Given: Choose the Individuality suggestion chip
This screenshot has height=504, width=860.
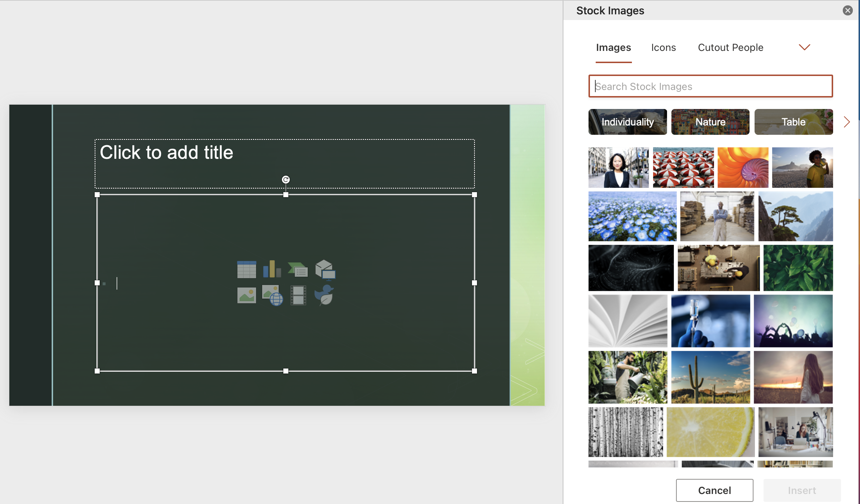Looking at the screenshot, I should tap(628, 122).
